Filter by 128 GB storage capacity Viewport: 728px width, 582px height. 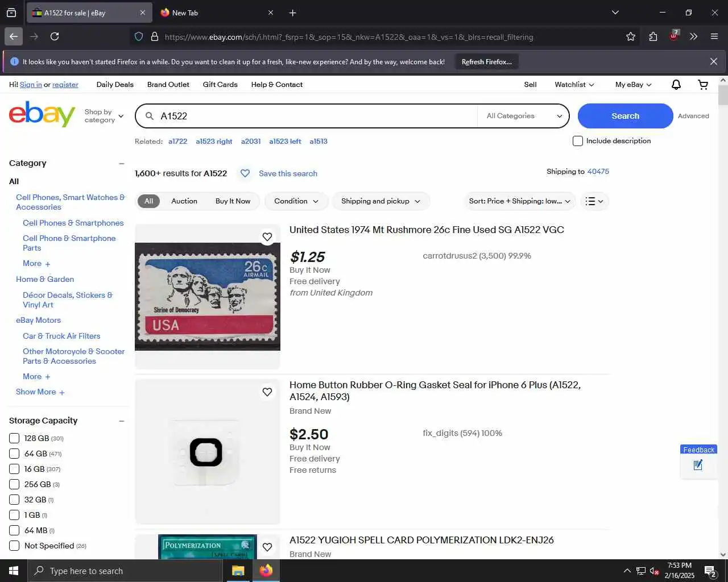coord(14,438)
